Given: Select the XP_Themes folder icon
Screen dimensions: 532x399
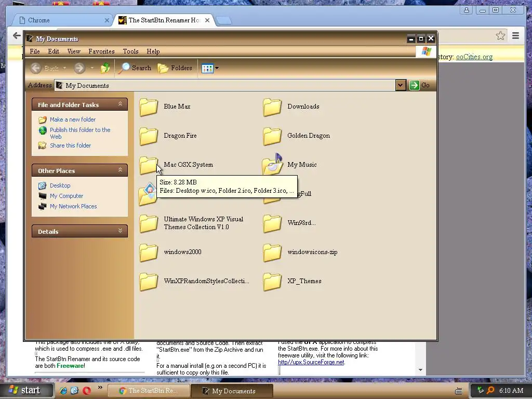Looking at the screenshot, I should [x=272, y=281].
